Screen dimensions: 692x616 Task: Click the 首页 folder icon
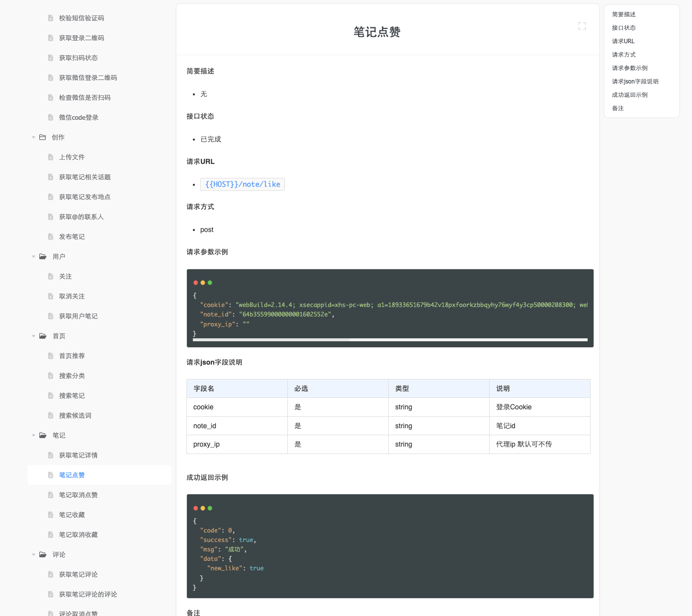(43, 336)
